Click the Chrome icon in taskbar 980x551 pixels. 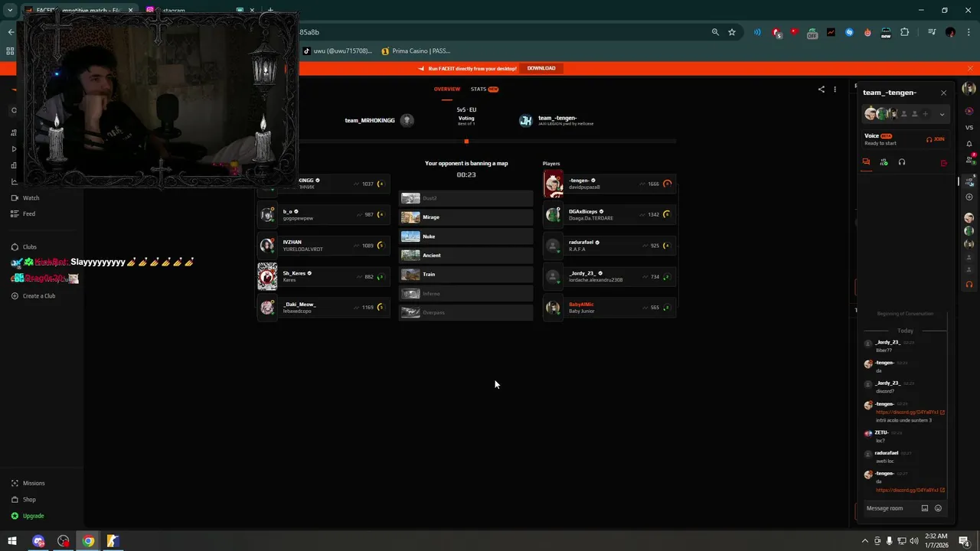(88, 541)
